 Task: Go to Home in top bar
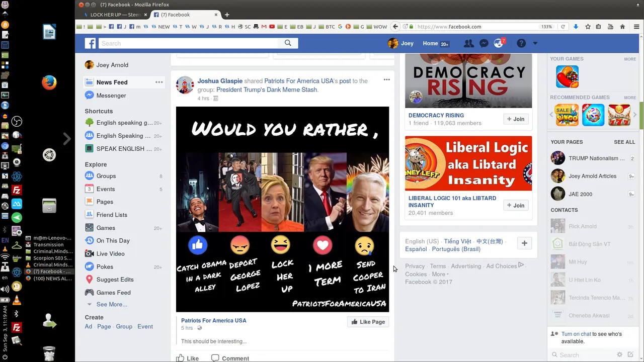pyautogui.click(x=430, y=44)
